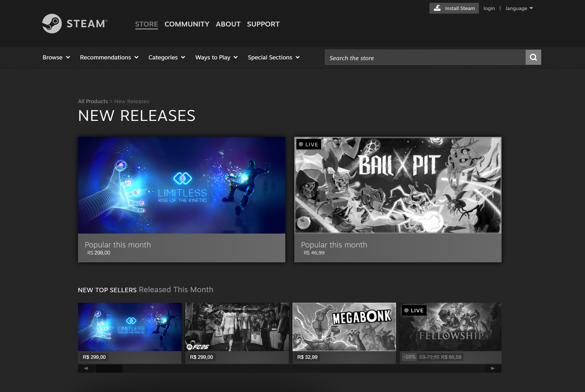Click the Steam logo icon

click(52, 24)
